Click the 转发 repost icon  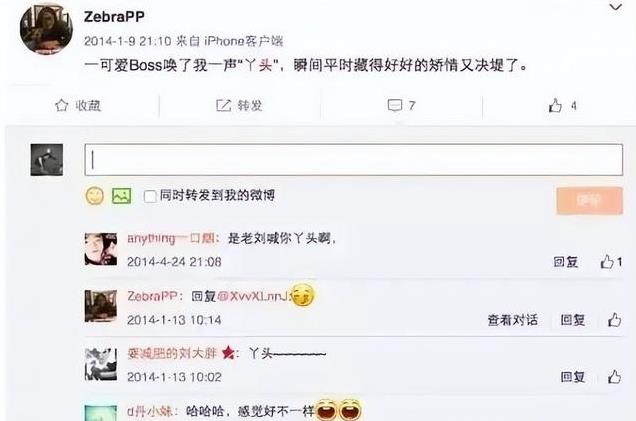[223, 105]
